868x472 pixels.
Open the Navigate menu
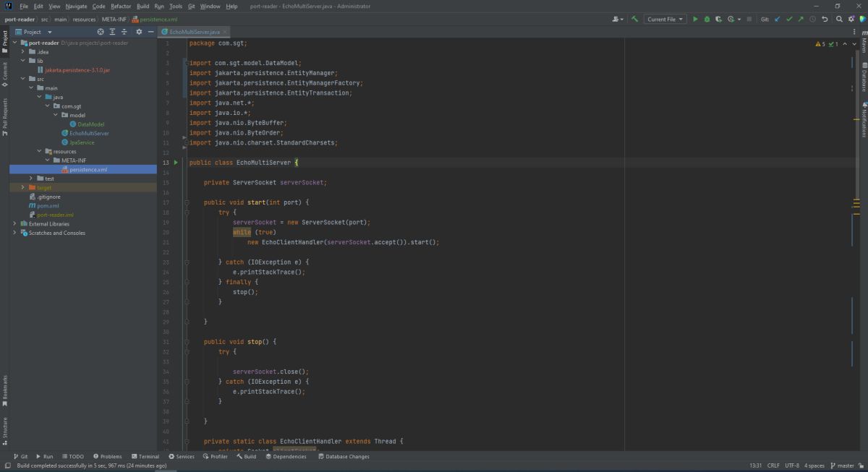pos(76,6)
